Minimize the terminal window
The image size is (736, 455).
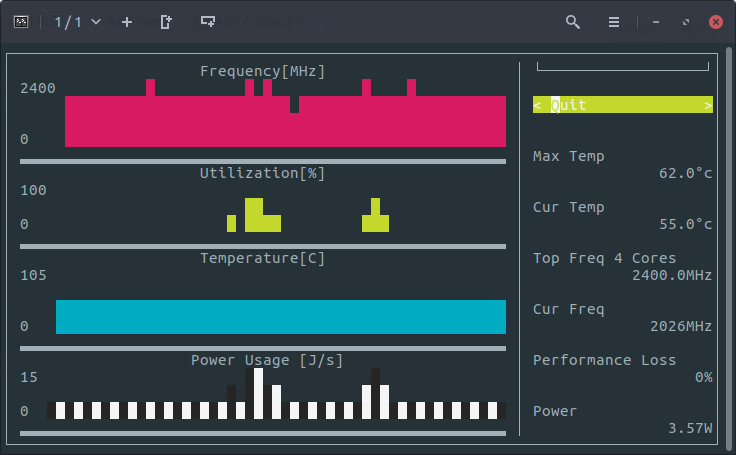656,21
